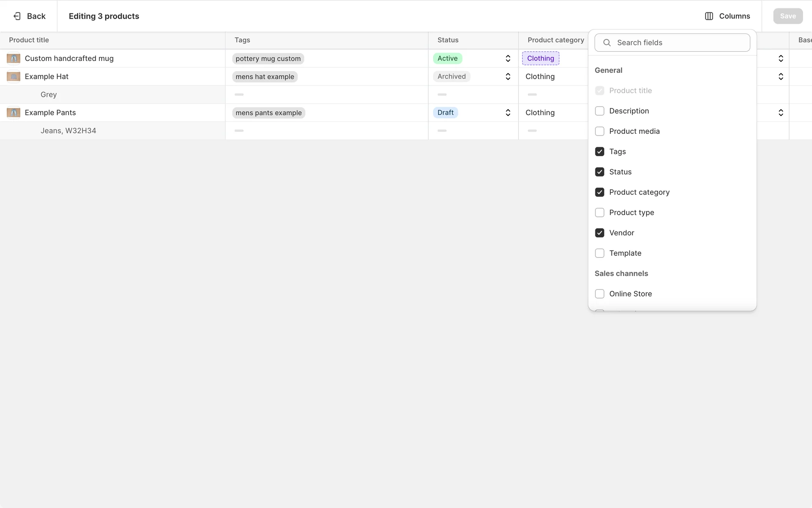The width and height of the screenshot is (812, 508).
Task: Select the highlighted Clothing category cell
Action: (x=540, y=58)
